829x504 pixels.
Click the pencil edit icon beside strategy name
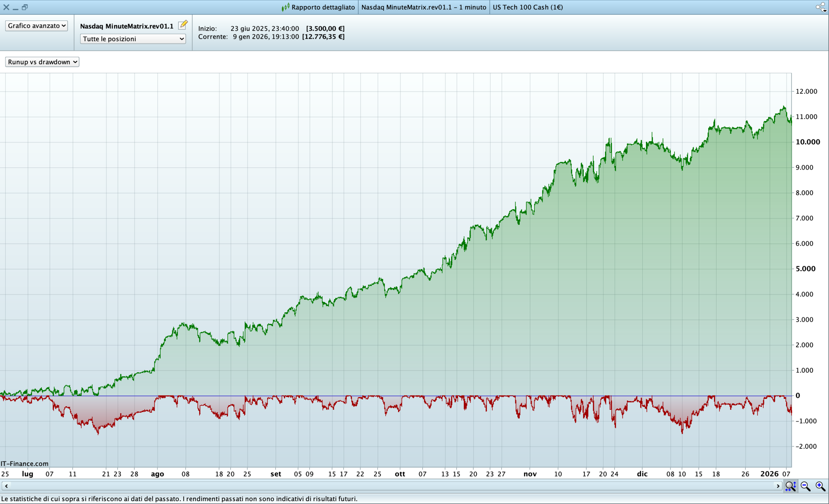coord(183,25)
